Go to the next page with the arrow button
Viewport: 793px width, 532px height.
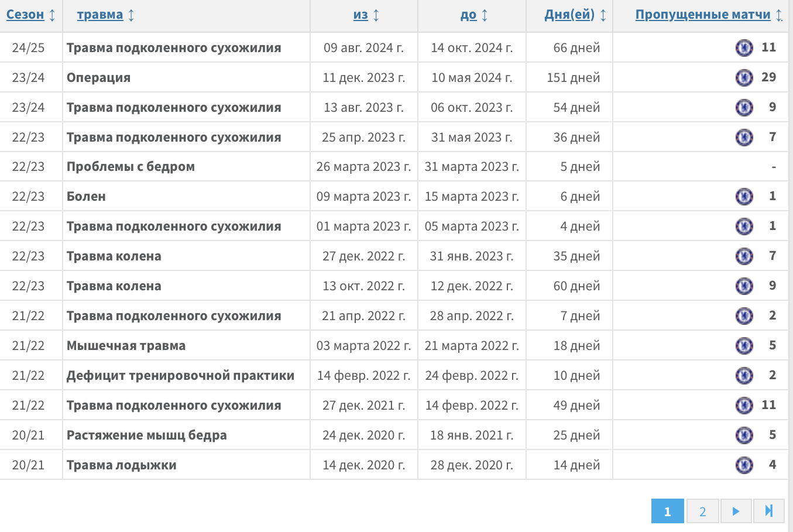(x=736, y=512)
